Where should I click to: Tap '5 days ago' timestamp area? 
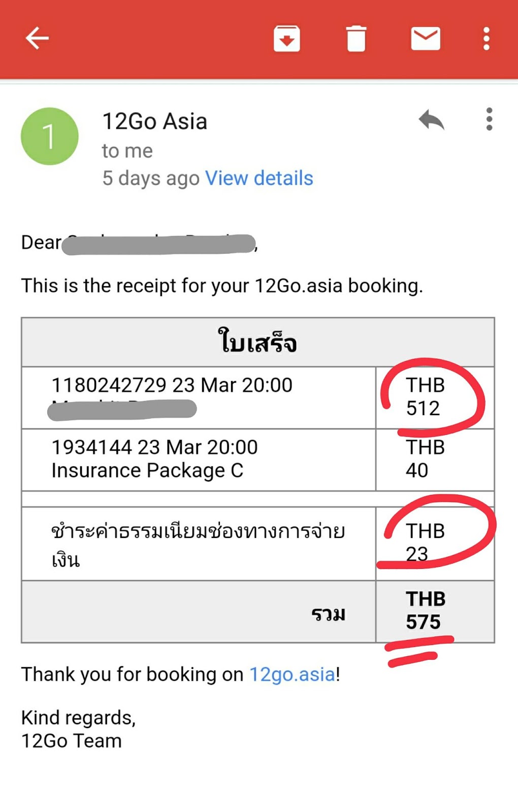[150, 178]
